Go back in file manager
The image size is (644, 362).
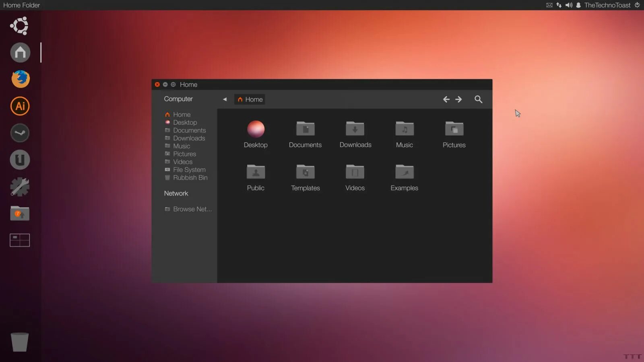[446, 99]
